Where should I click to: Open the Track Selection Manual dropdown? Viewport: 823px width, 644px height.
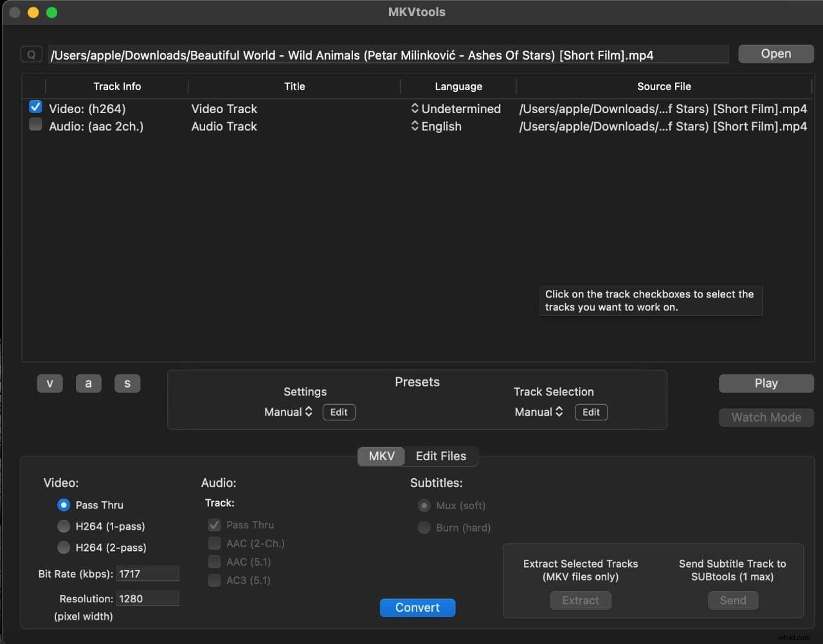(x=539, y=412)
